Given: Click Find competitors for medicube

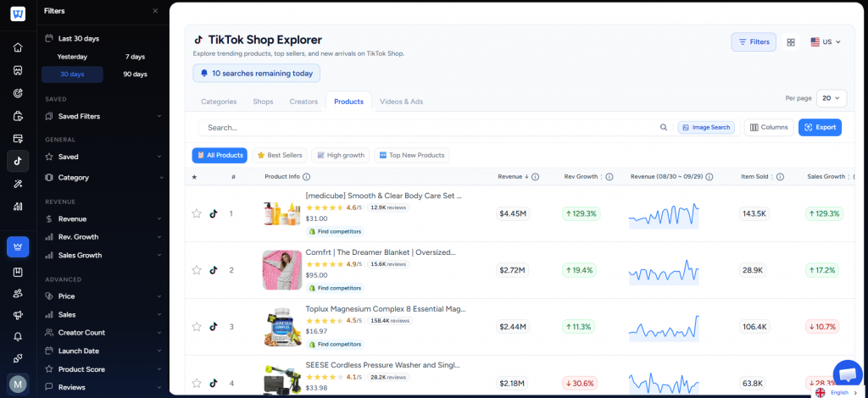Looking at the screenshot, I should 335,232.
